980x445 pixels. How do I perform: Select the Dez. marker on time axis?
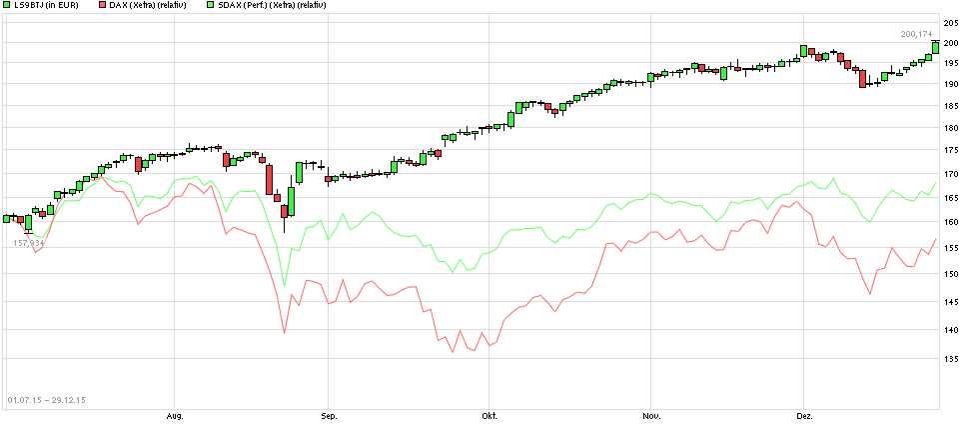(804, 414)
